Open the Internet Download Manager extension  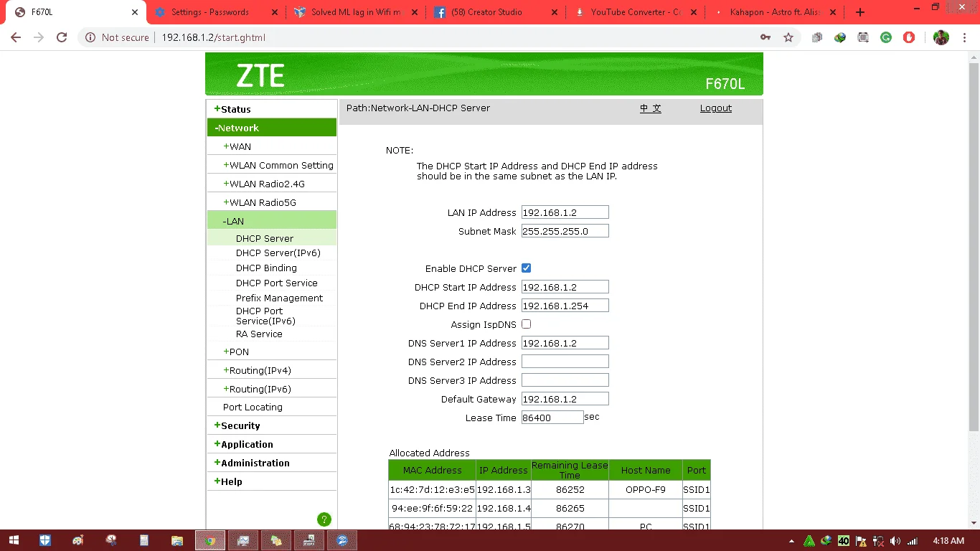(x=840, y=37)
